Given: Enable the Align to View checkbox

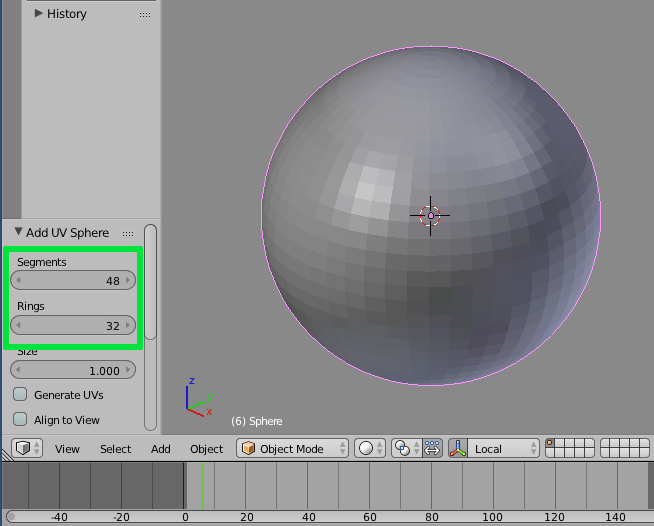Looking at the screenshot, I should pos(20,419).
